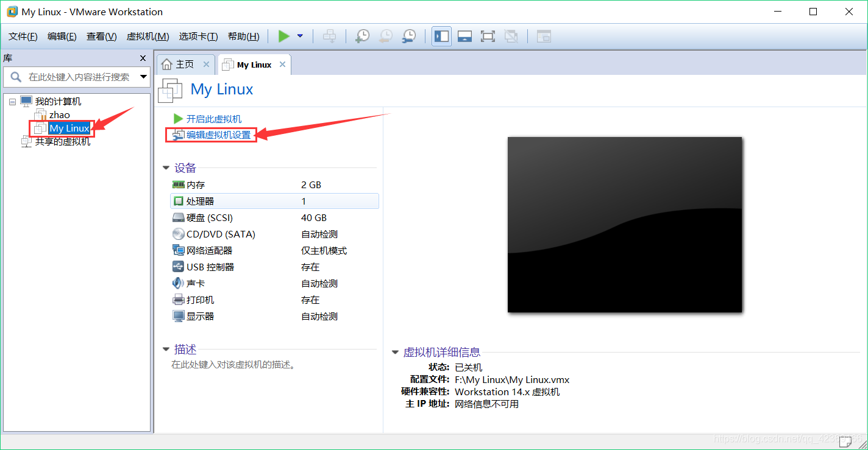Open the 选项卡(T) menu
868x450 pixels.
point(198,37)
